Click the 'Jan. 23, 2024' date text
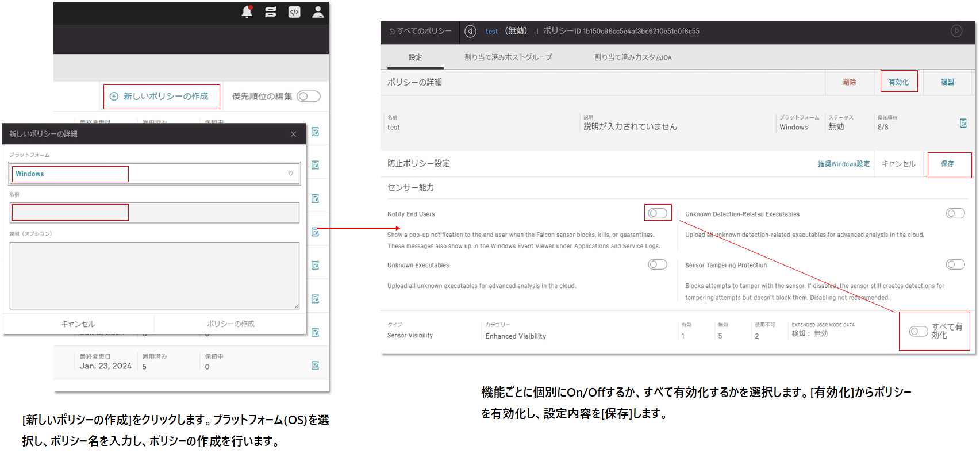The height and width of the screenshot is (461, 980). tap(106, 366)
